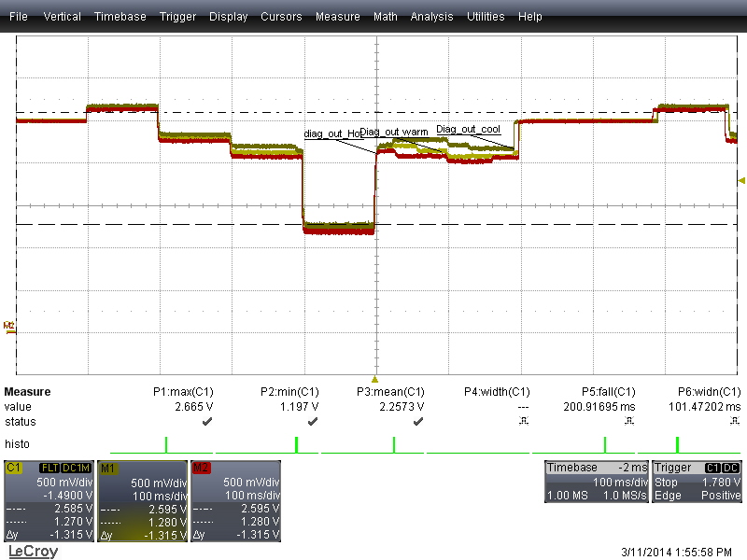Screen dimensions: 747x560
Task: Click the date and time 3/11/2014 readout
Action: tap(676, 553)
